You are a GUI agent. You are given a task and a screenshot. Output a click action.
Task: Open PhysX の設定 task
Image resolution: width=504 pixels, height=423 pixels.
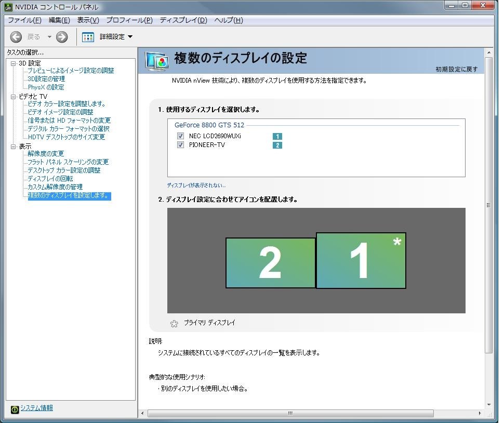(x=46, y=87)
